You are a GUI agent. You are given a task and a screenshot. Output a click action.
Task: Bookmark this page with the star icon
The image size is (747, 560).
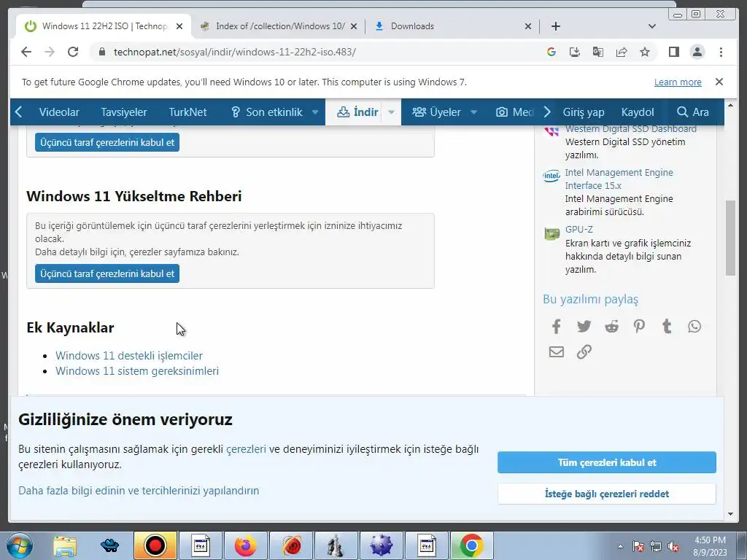(645, 52)
